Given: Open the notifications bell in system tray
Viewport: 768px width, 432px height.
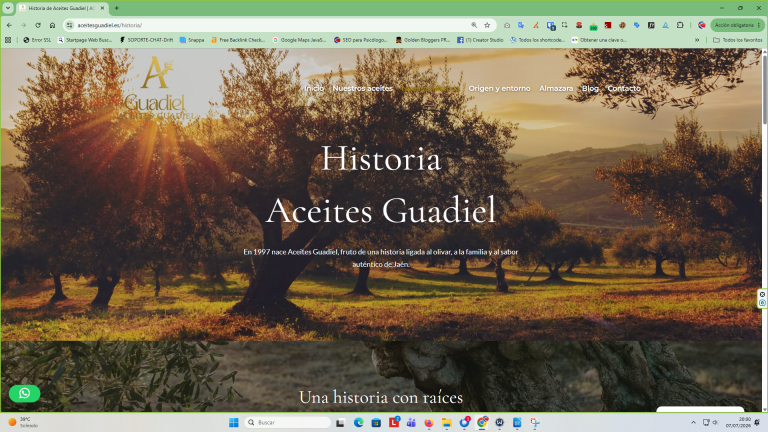Looking at the screenshot, I should 757,422.
